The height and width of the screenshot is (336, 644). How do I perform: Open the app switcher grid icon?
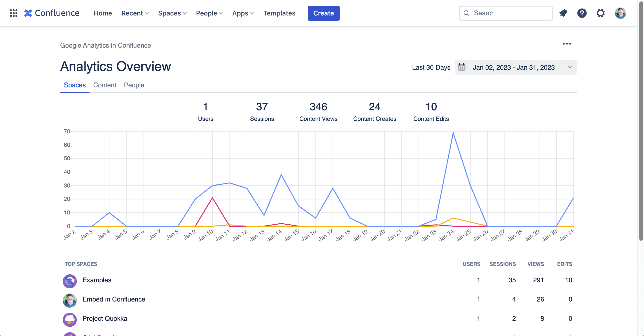tap(13, 13)
